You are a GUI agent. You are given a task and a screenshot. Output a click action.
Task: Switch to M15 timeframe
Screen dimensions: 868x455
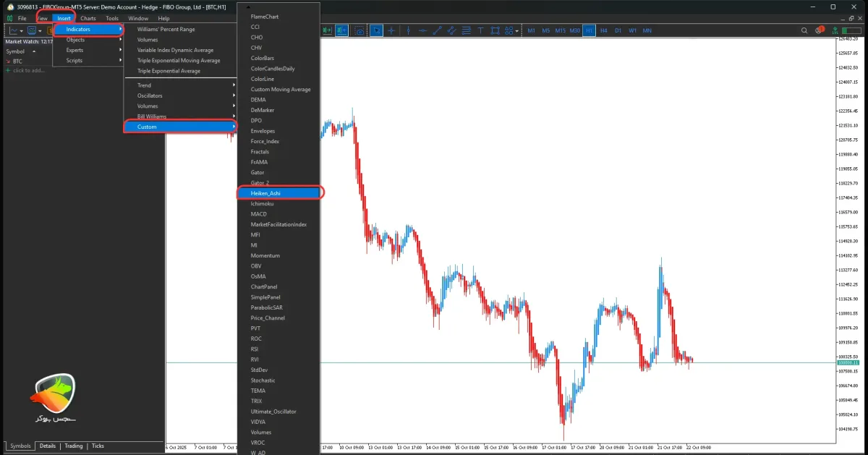tap(560, 30)
